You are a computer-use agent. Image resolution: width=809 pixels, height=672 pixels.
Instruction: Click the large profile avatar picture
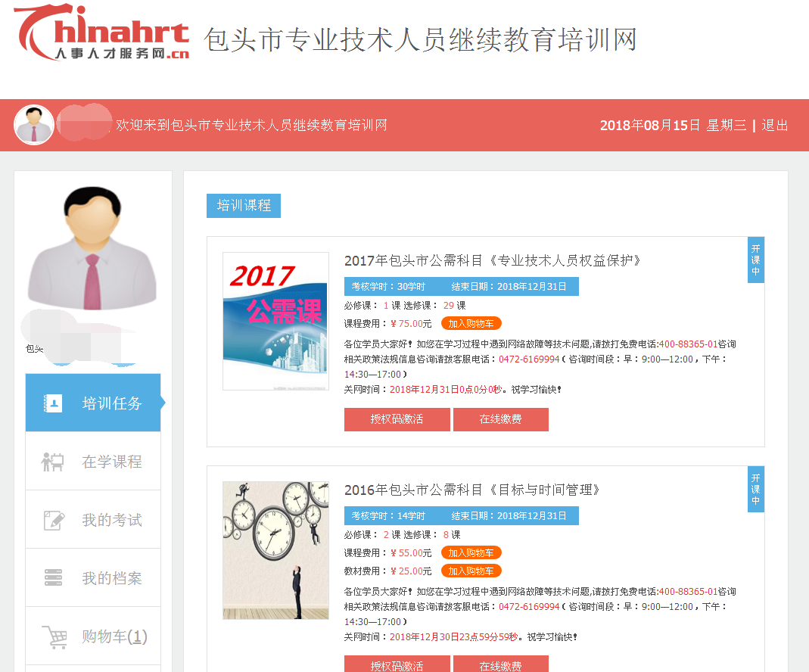(x=92, y=248)
